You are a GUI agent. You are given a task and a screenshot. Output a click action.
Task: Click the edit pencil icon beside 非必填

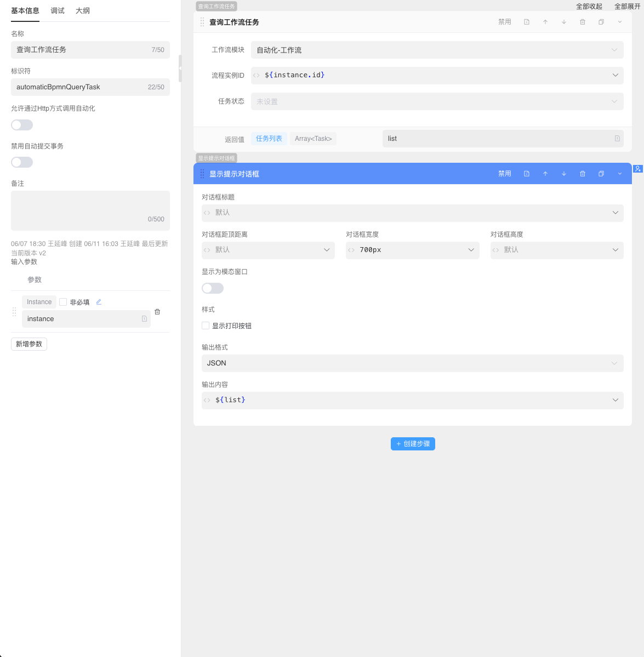click(99, 302)
